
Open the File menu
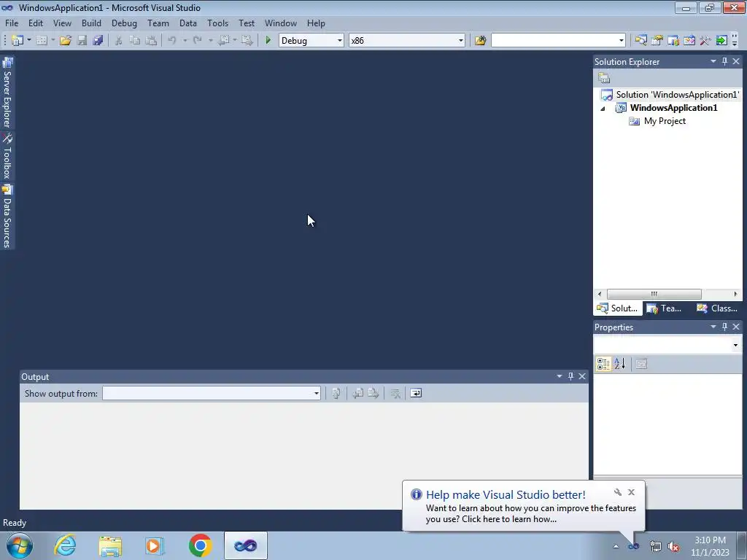coord(12,23)
